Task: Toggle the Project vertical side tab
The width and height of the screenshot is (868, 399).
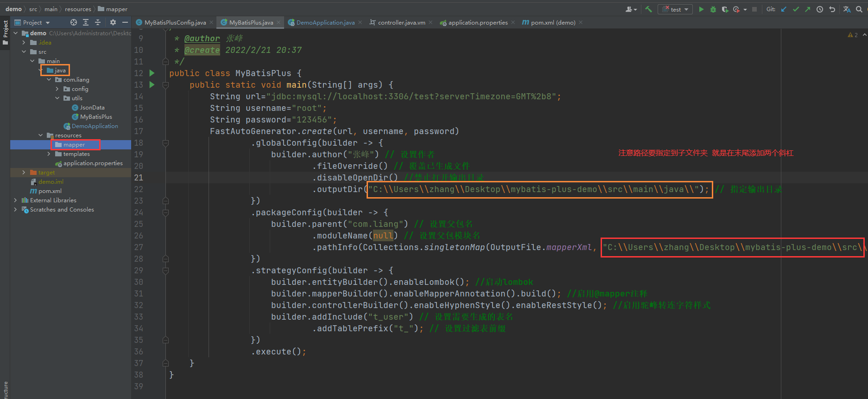Action: point(5,32)
